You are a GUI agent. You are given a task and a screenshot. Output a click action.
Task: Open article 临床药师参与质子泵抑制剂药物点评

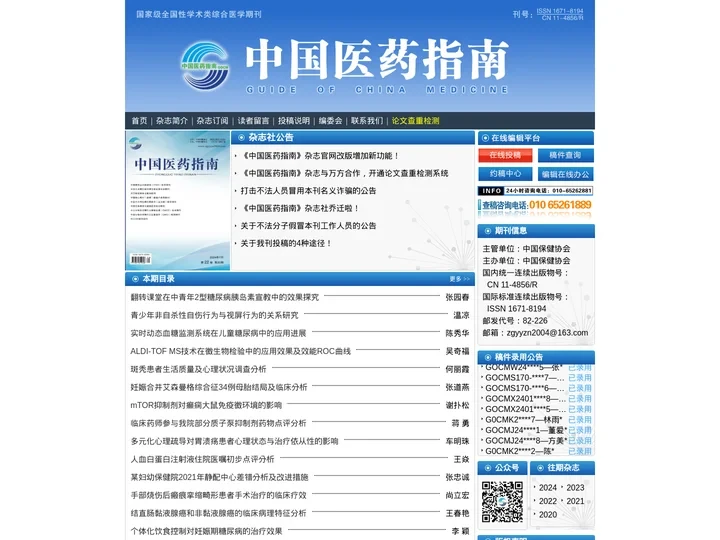click(x=218, y=423)
